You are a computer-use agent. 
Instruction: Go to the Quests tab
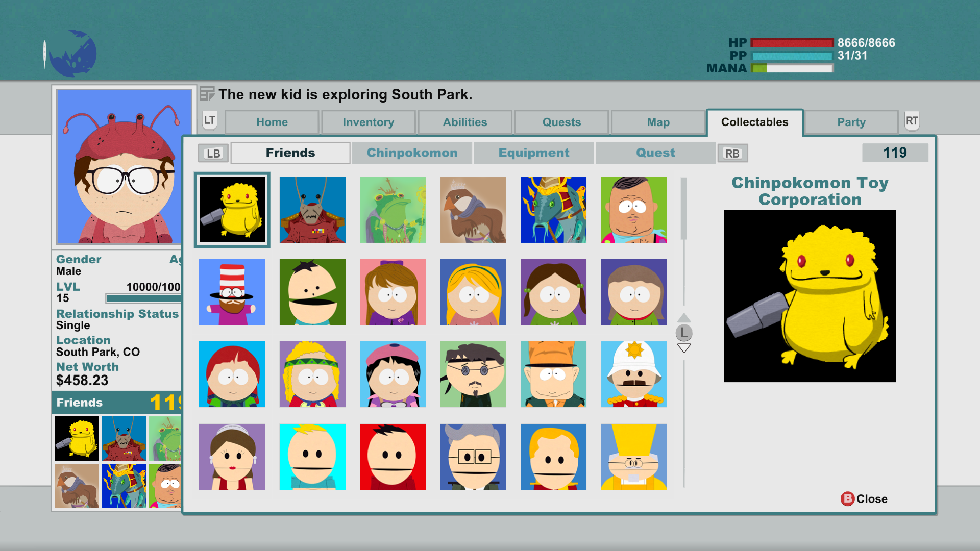[561, 122]
